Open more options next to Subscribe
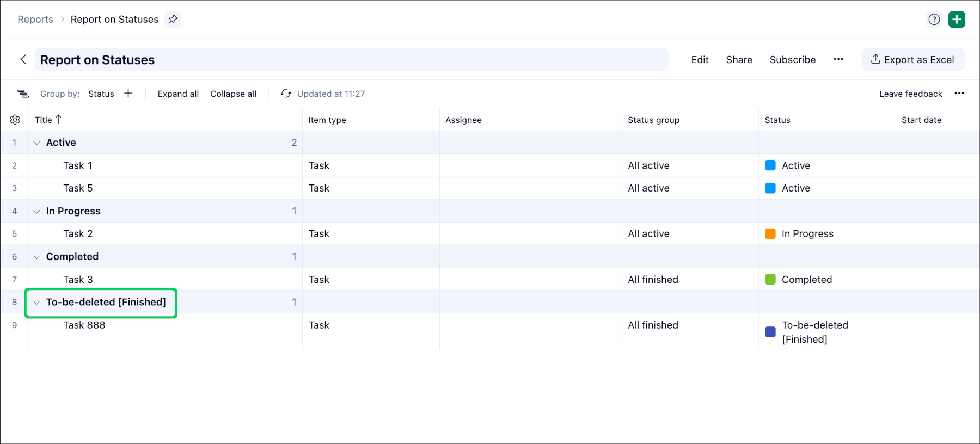 (x=838, y=59)
